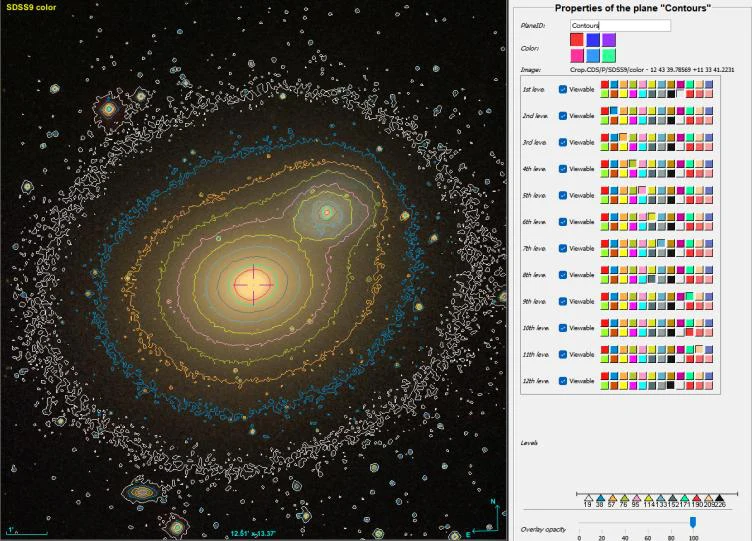Select the peach level marker at 209
This screenshot has height=541, width=752.
pyautogui.click(x=708, y=499)
